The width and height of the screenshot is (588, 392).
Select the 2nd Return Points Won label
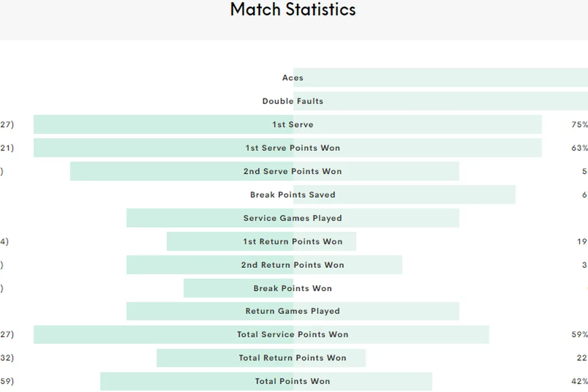(x=293, y=265)
